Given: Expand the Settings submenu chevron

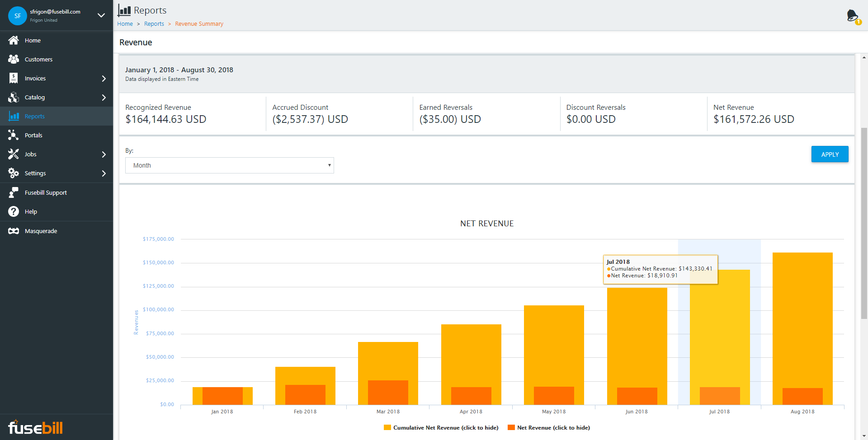Looking at the screenshot, I should coord(104,173).
